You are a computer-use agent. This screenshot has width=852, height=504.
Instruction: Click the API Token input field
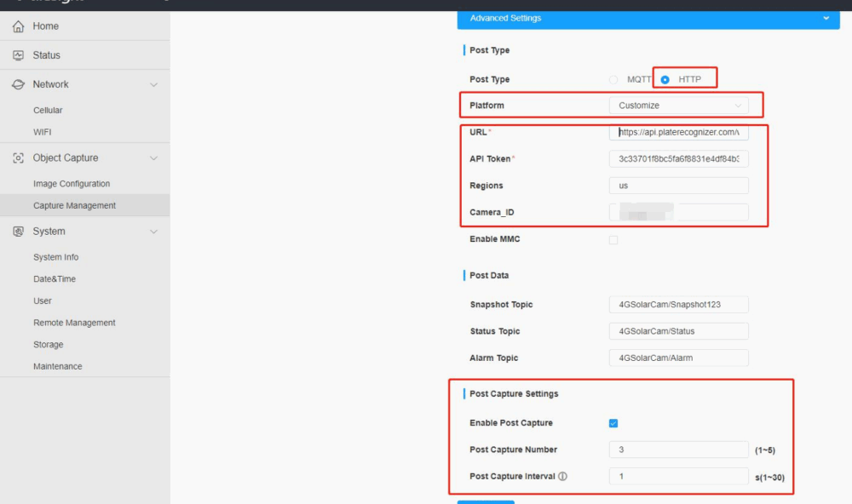[678, 159]
